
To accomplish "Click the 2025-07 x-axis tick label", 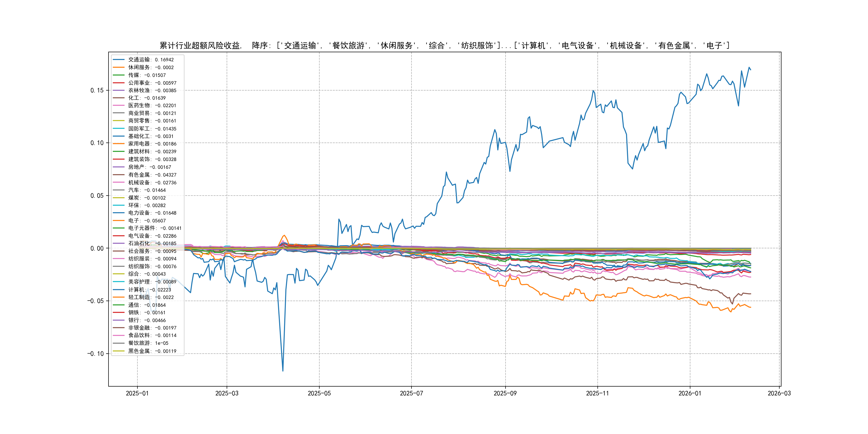I will pyautogui.click(x=411, y=393).
